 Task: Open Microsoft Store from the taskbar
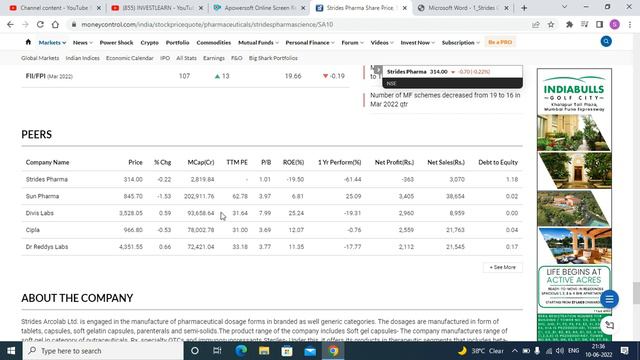click(x=287, y=351)
